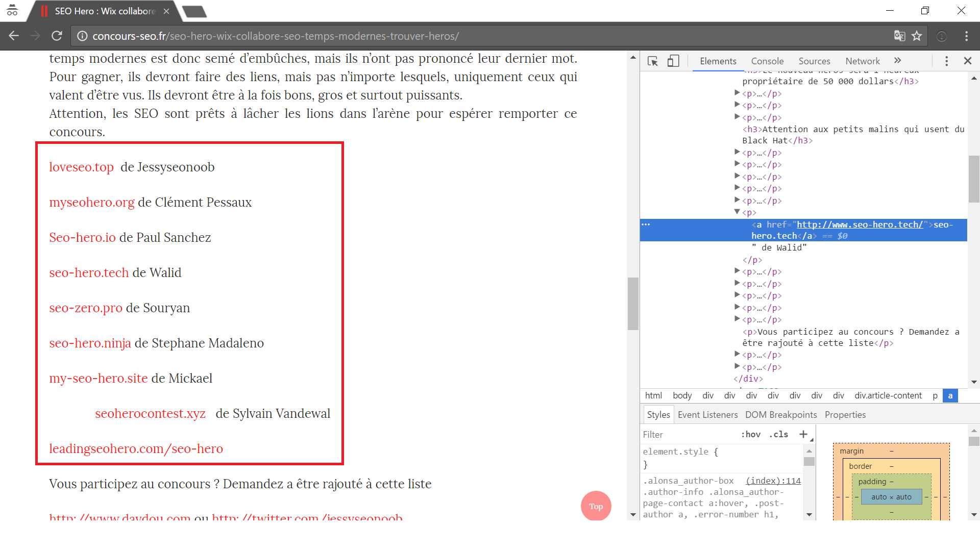Go back to the previous page
980x551 pixels.
click(14, 36)
